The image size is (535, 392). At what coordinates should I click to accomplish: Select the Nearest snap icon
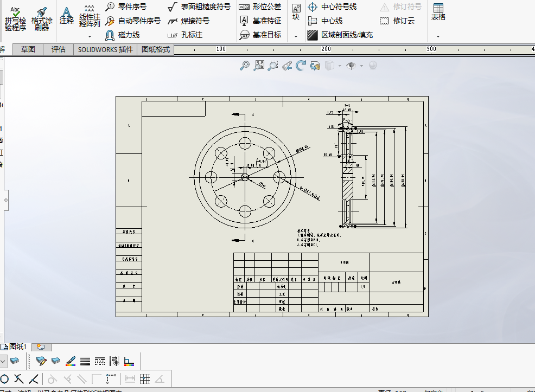click(x=34, y=378)
